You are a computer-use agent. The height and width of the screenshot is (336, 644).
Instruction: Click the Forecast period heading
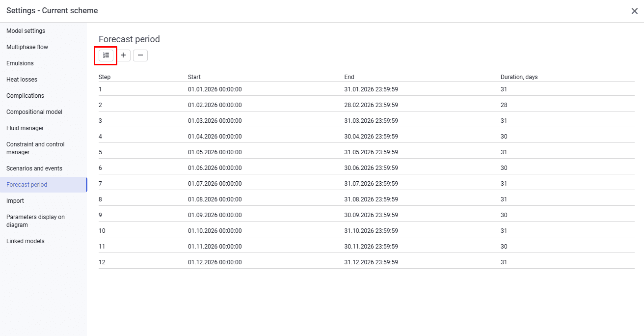tap(130, 39)
